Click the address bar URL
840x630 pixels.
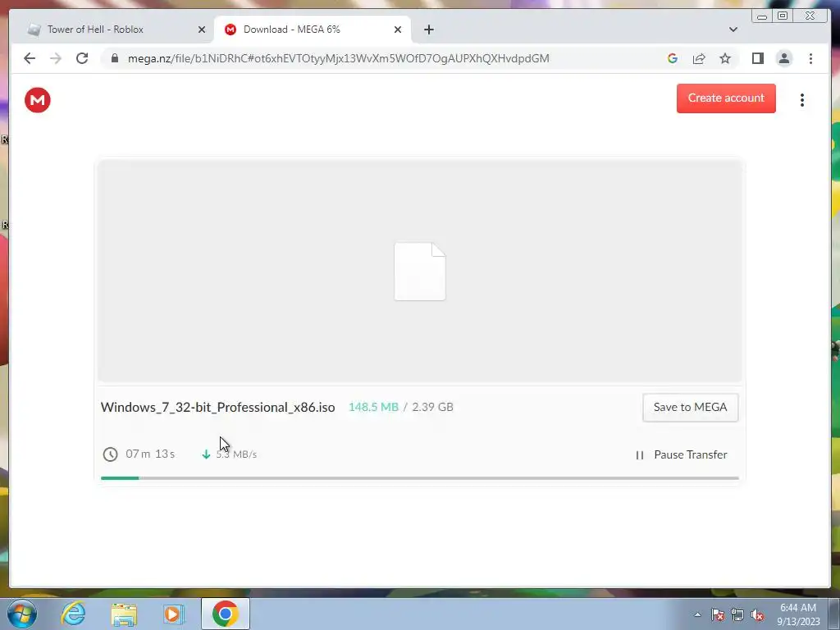tap(338, 58)
